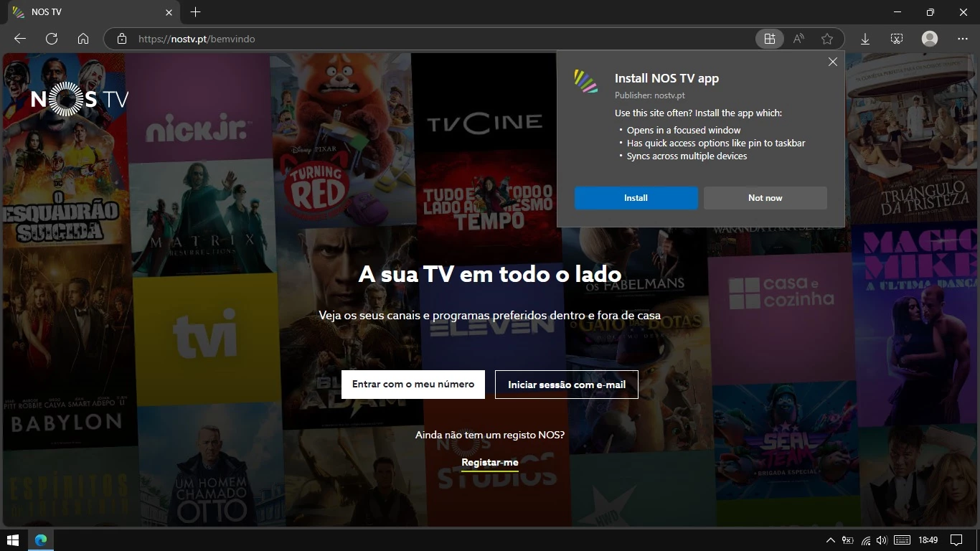
Task: Open the clock showing 18:49
Action: coord(928,540)
